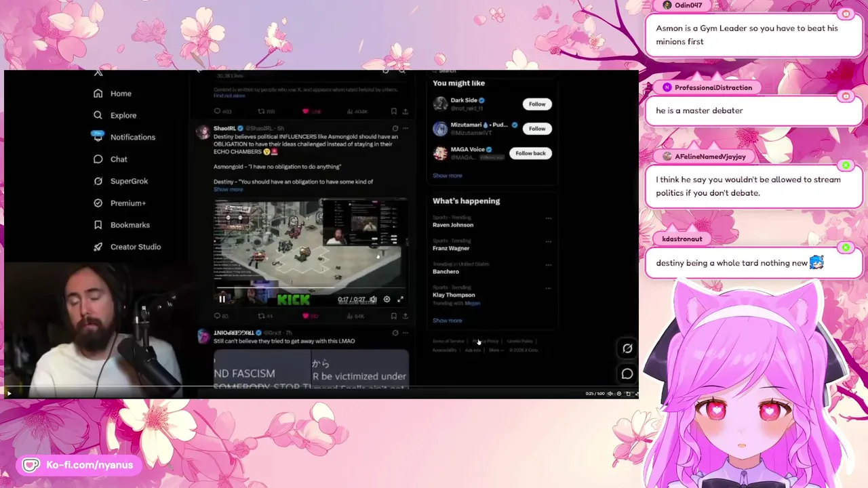Follow the Dark Side account
Screen dimensions: 868x488
tap(536, 104)
